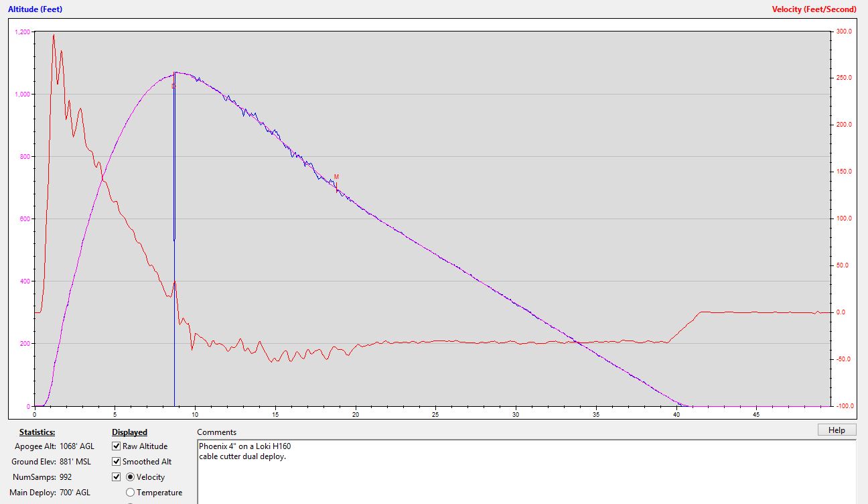Click the red M main deploy marker
The width and height of the screenshot is (868, 504).
[x=336, y=178]
